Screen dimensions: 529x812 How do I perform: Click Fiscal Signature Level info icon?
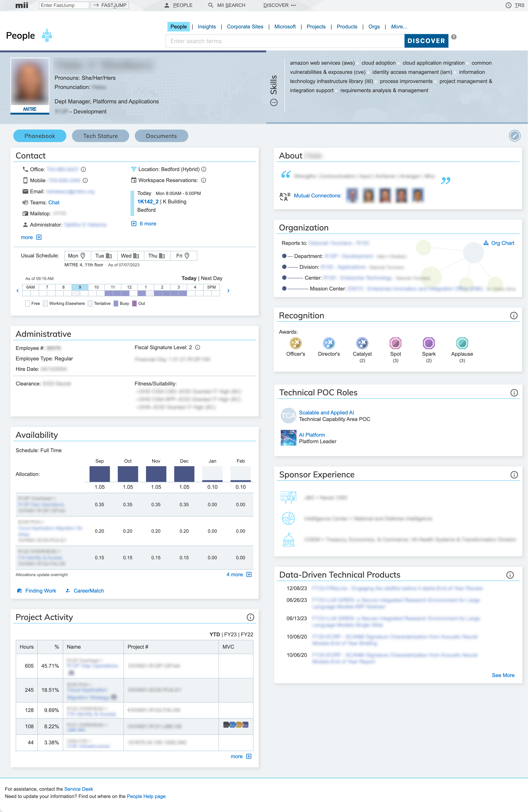point(197,347)
